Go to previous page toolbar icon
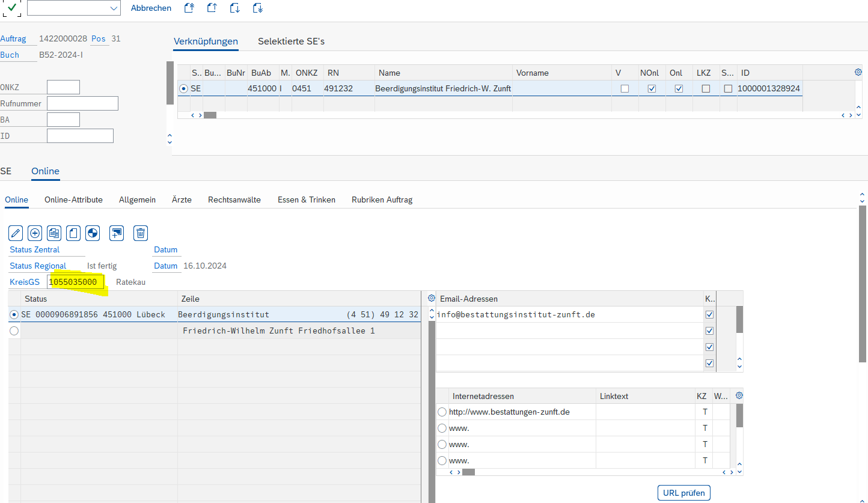Image resolution: width=868 pixels, height=503 pixels. click(212, 8)
